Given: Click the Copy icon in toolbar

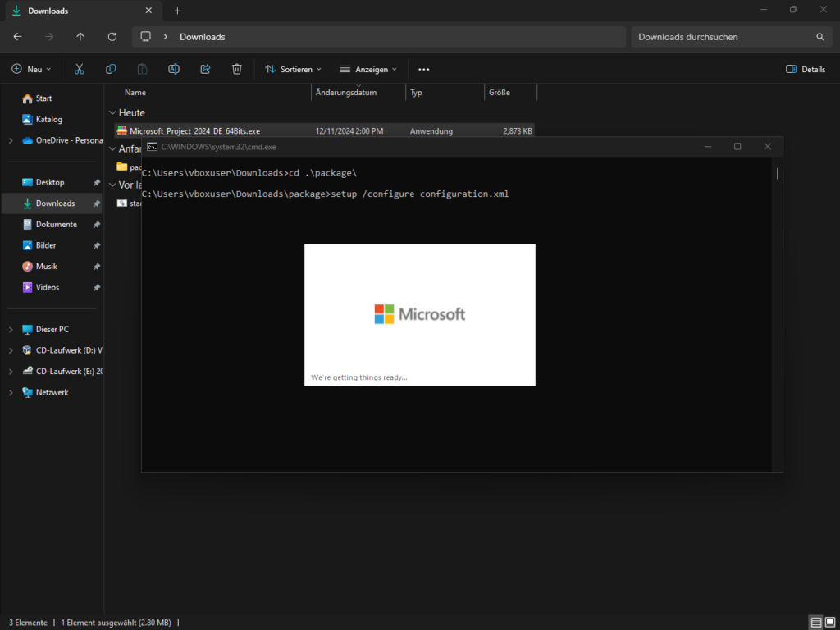Looking at the screenshot, I should (111, 69).
